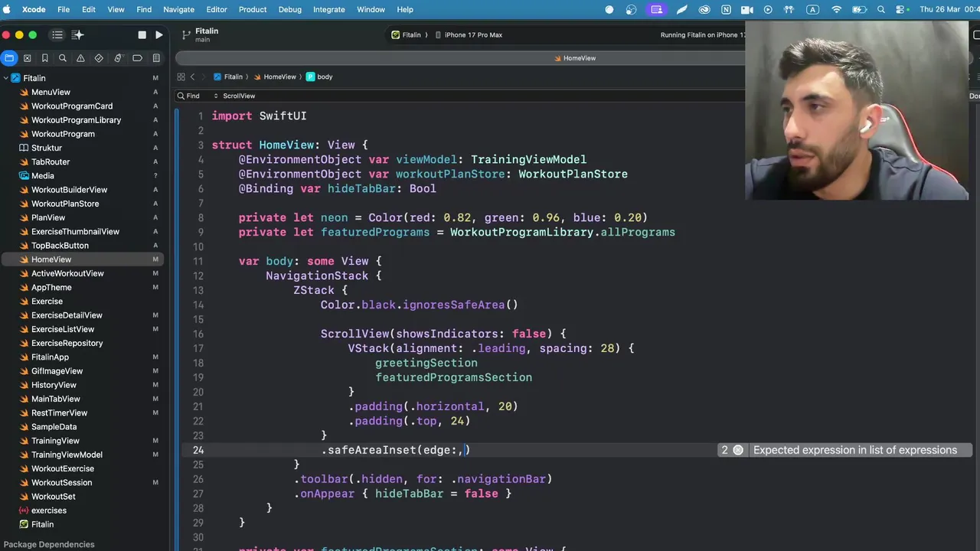Open the Breakpoint navigator icon
This screenshot has height=551, width=980.
(137, 58)
